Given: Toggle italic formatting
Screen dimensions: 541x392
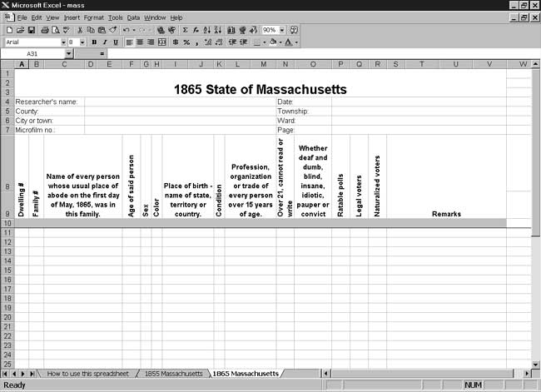Looking at the screenshot, I should pos(105,42).
